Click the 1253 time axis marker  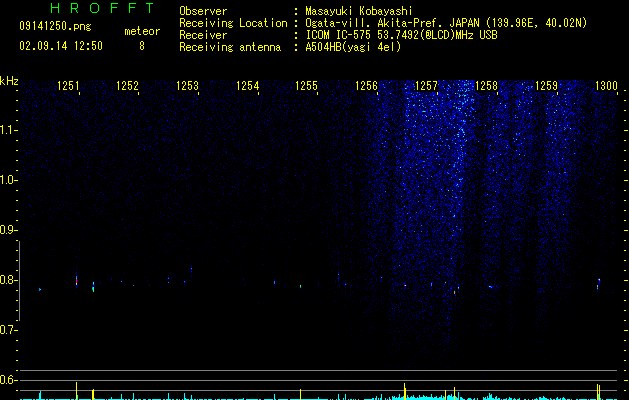(187, 85)
